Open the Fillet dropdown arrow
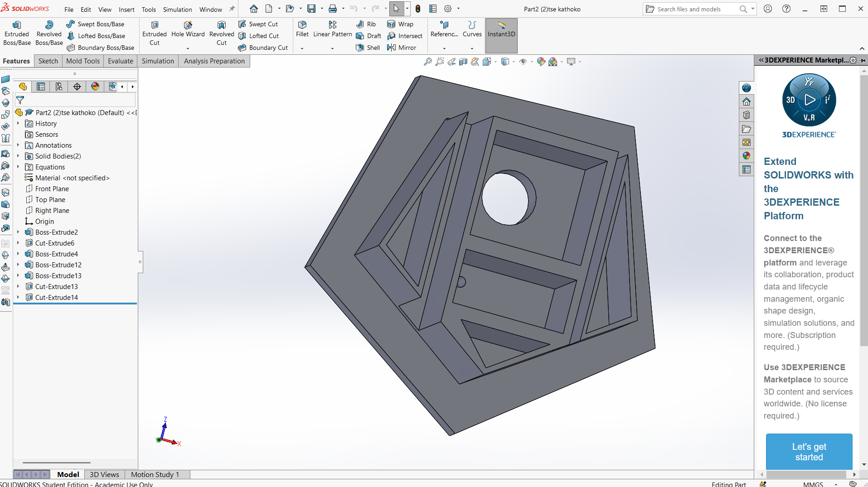The height and width of the screenshot is (487, 868). (302, 48)
